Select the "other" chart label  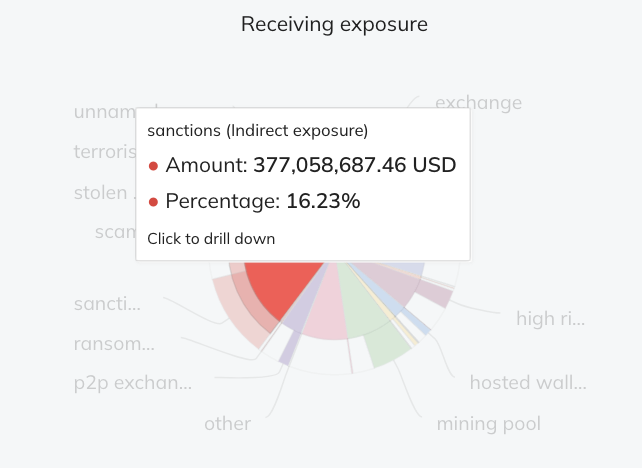click(227, 424)
